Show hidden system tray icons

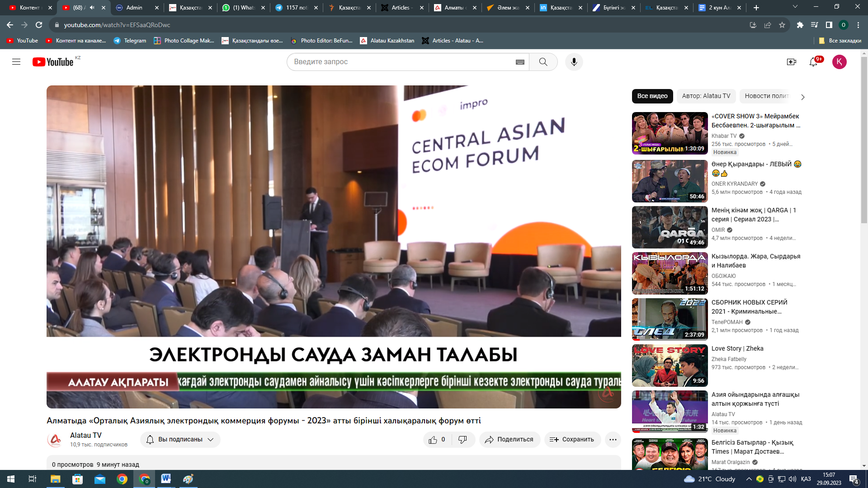pyautogui.click(x=749, y=479)
